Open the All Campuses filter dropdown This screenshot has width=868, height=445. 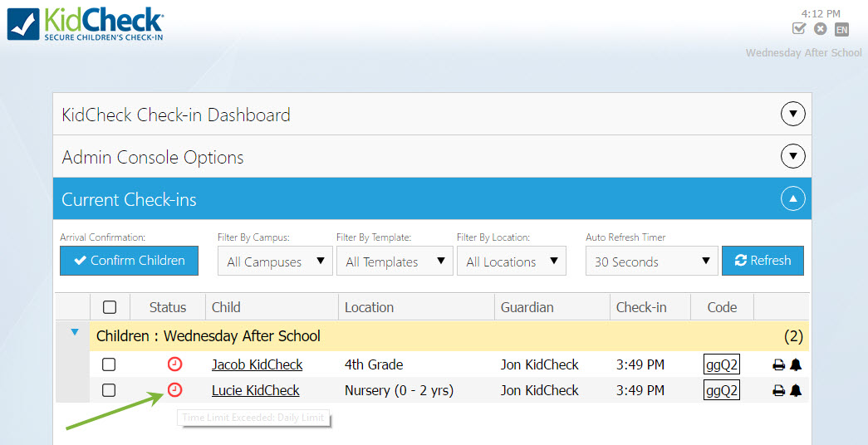275,262
